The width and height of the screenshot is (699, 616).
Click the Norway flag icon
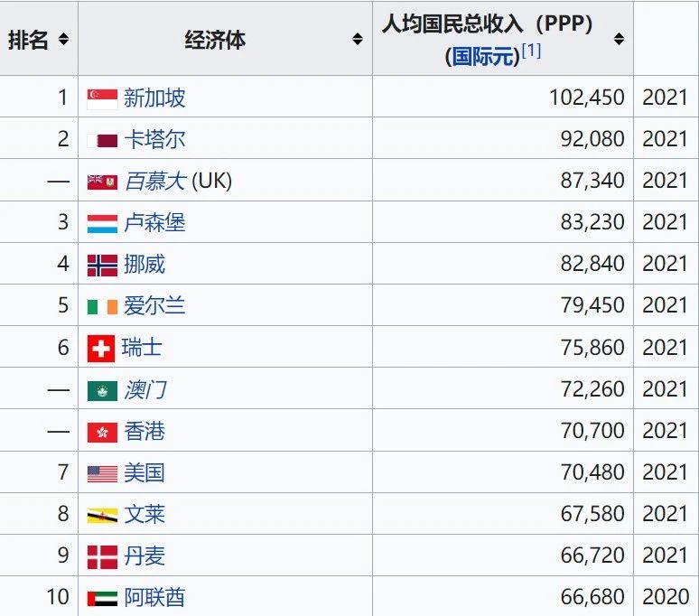[x=102, y=266]
